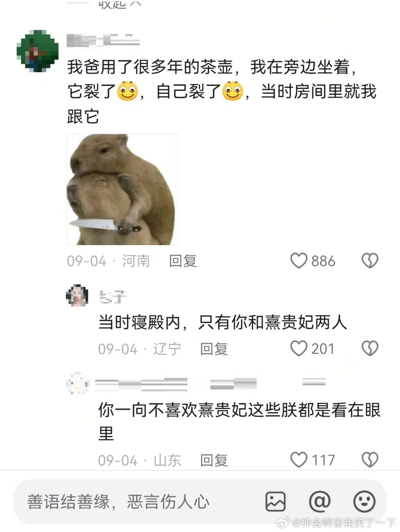Like the 寝殿内 reply with 201 likes
This screenshot has height=532, width=400.
pyautogui.click(x=299, y=349)
